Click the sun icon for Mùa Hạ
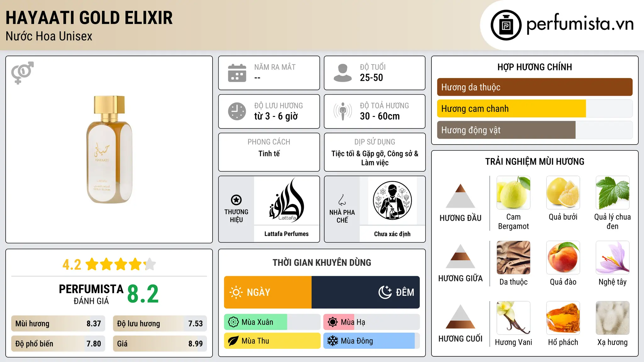The image size is (644, 362). (x=332, y=322)
